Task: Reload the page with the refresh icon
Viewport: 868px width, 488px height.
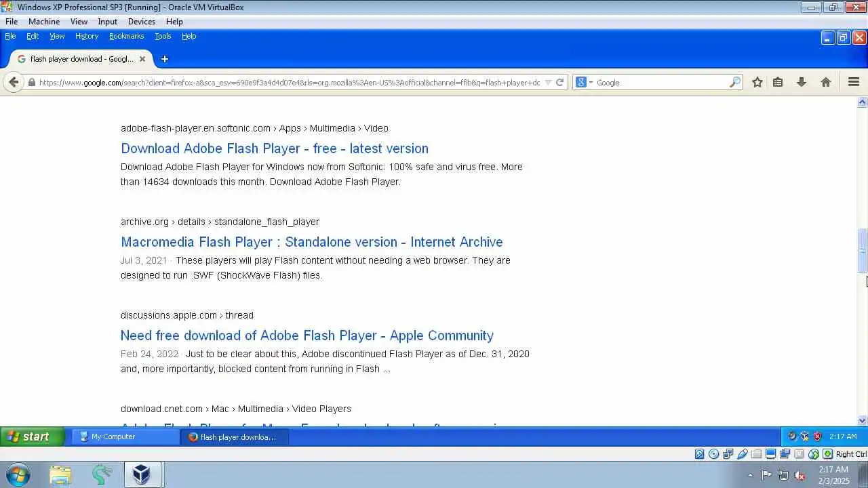Action: [x=560, y=83]
